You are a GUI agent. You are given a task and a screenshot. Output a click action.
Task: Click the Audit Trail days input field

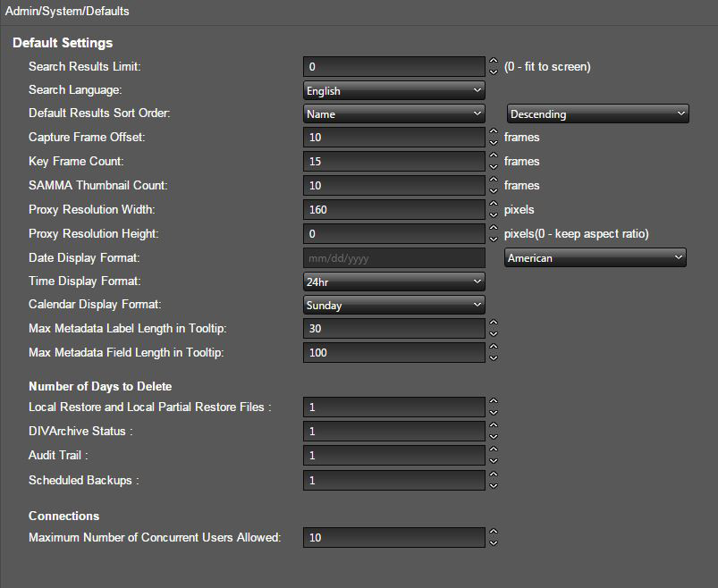click(x=393, y=456)
